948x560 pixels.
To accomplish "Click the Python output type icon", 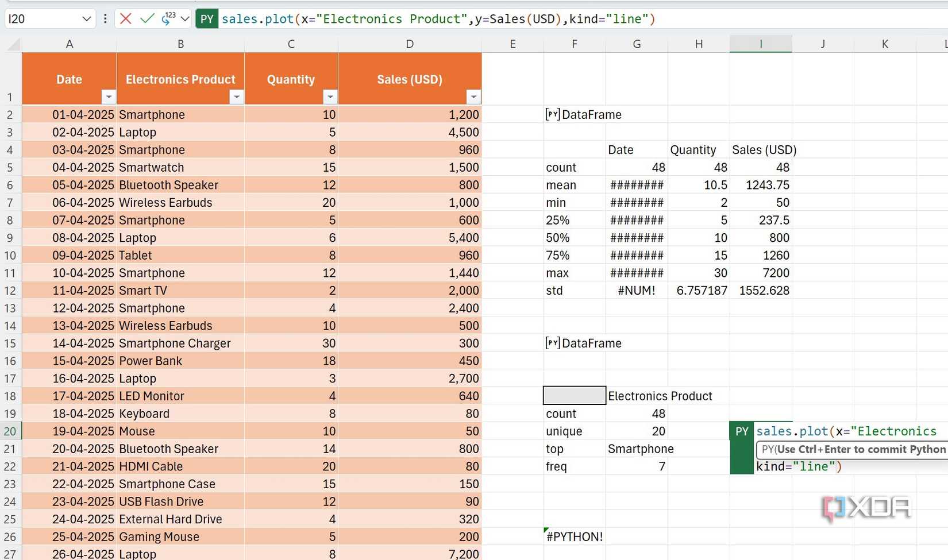I will pyautogui.click(x=168, y=19).
